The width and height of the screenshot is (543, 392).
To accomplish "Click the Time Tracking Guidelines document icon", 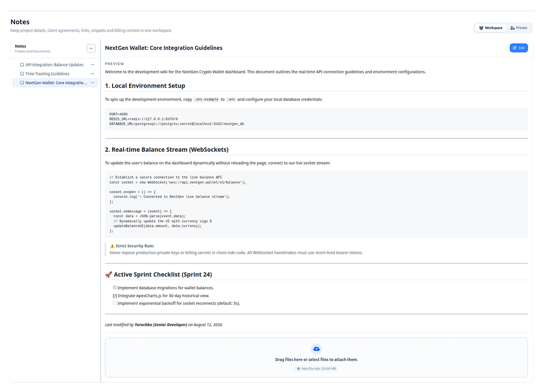I will click(22, 74).
